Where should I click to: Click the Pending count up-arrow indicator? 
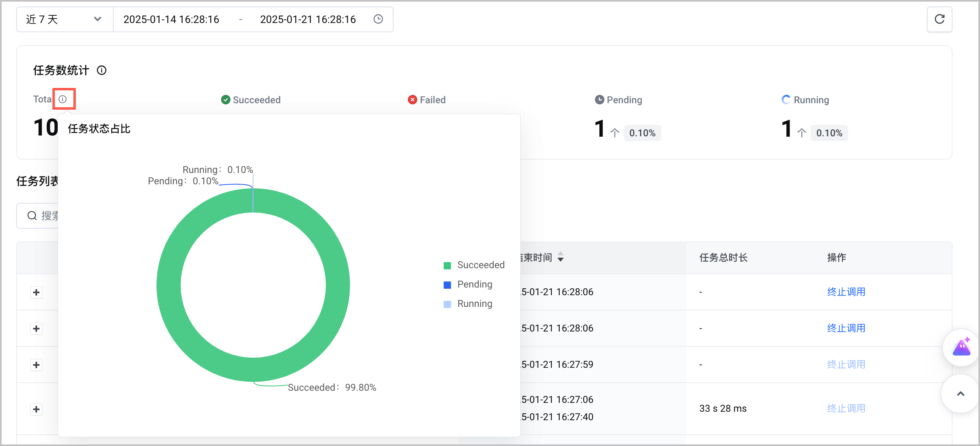(x=615, y=133)
